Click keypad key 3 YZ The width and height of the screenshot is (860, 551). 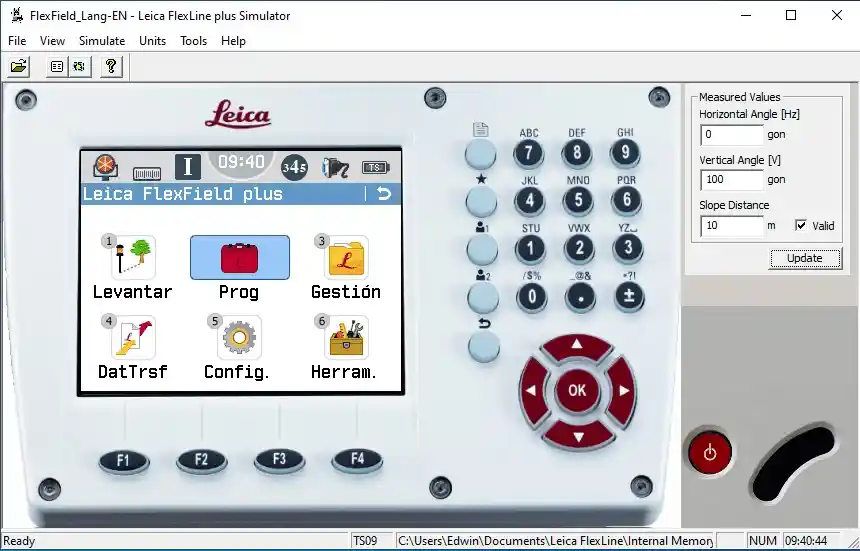point(628,248)
